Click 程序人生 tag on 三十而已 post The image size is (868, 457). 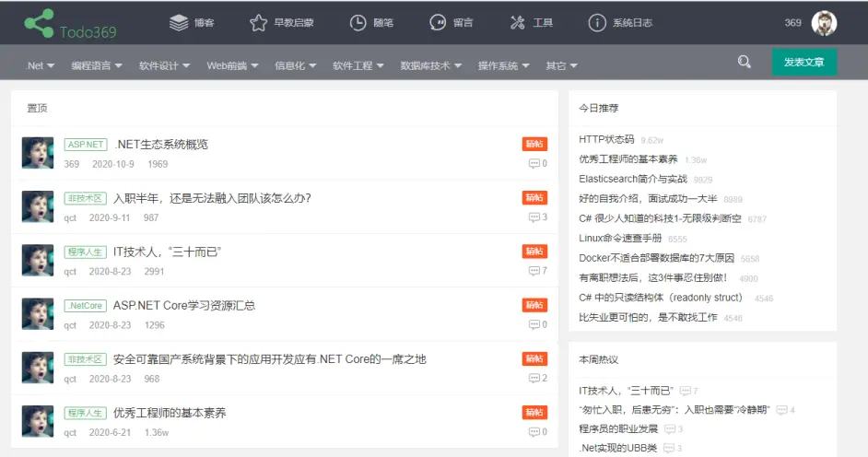(86, 252)
